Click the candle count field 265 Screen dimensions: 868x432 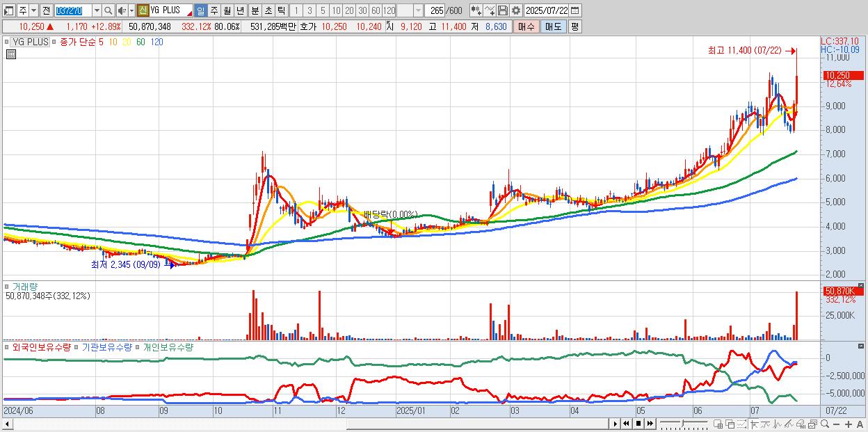click(435, 10)
